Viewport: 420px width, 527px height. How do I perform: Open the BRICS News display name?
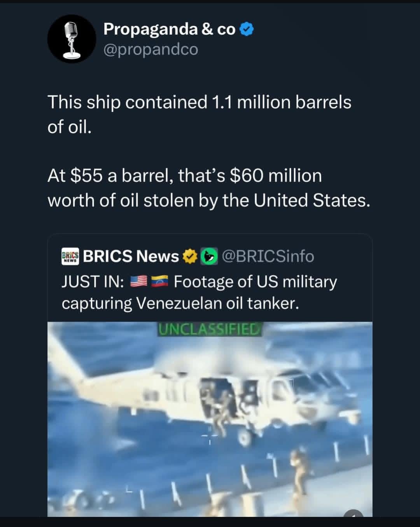(131, 257)
